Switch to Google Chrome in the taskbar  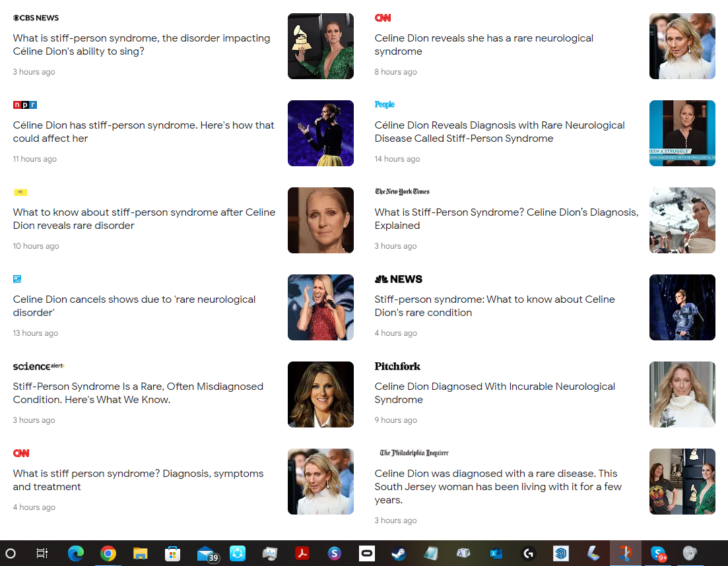pyautogui.click(x=108, y=553)
